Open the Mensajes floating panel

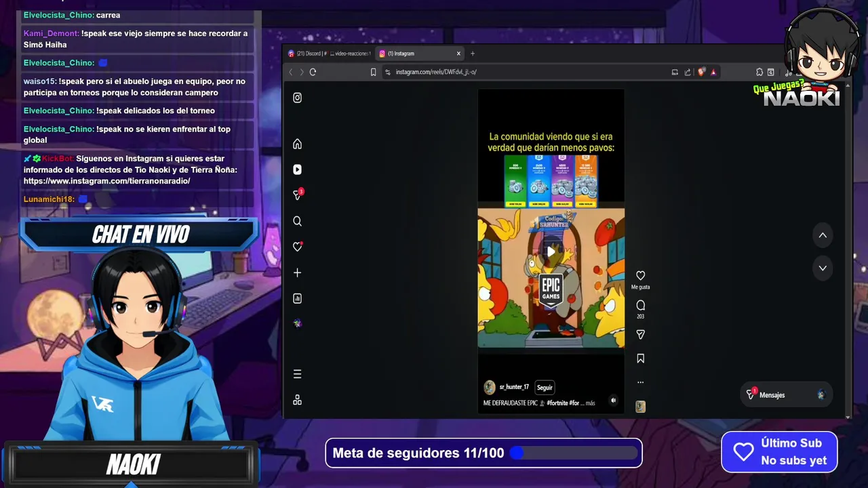[x=787, y=395]
